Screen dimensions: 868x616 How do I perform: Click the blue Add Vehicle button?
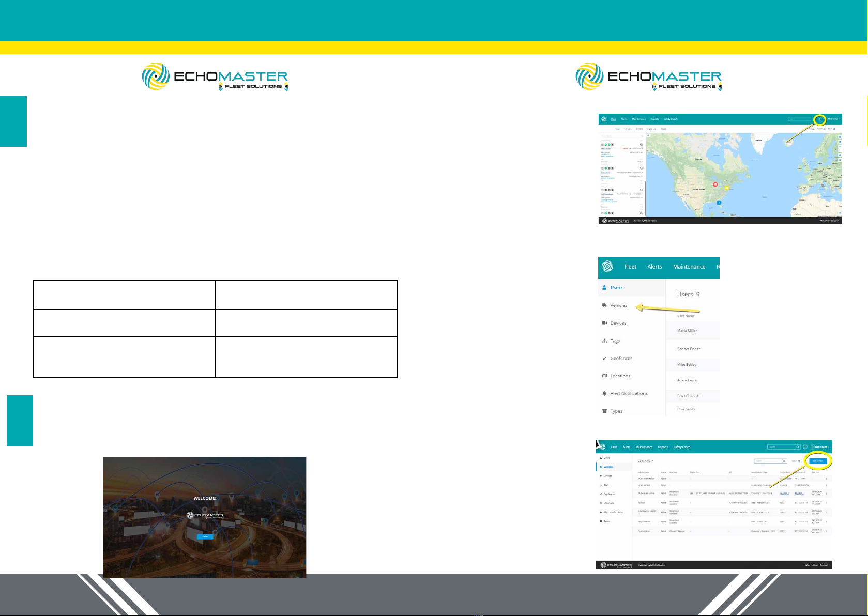point(817,461)
